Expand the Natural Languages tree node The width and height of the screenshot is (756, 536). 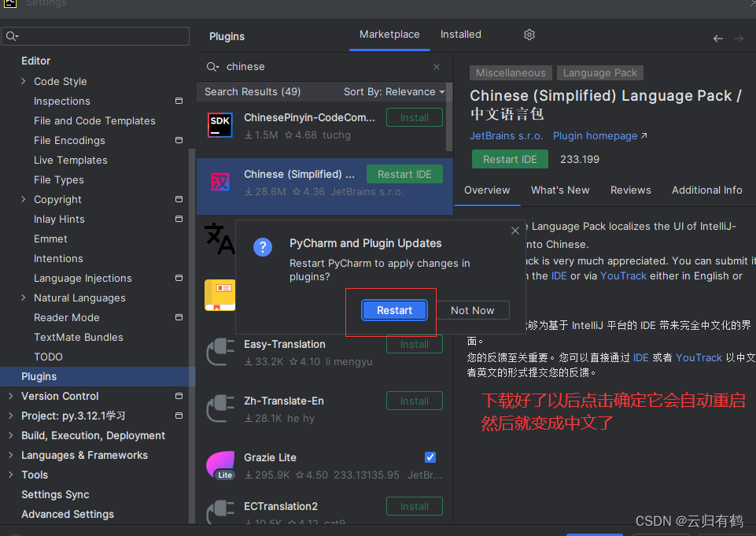click(23, 298)
